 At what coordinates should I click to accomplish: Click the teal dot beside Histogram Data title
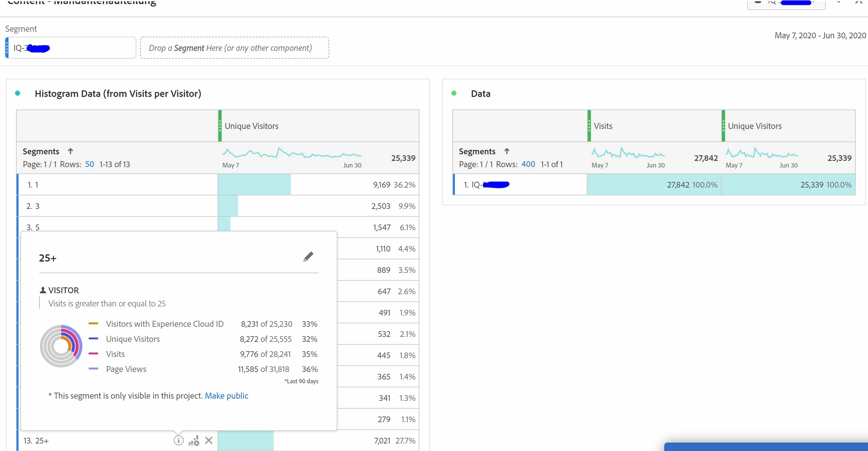pyautogui.click(x=18, y=93)
